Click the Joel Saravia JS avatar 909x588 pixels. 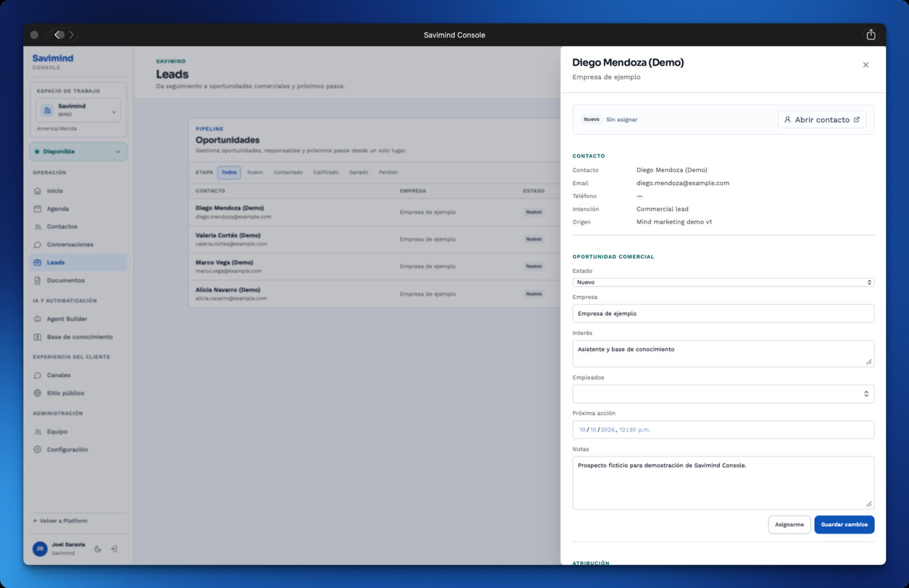point(40,548)
